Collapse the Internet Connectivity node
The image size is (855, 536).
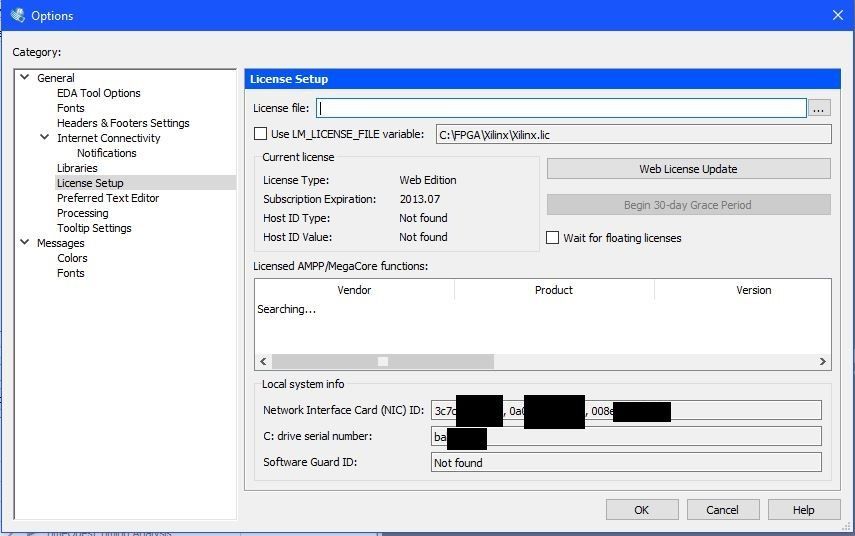pyautogui.click(x=45, y=137)
